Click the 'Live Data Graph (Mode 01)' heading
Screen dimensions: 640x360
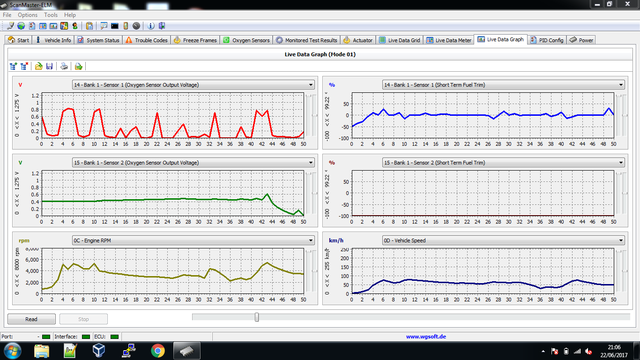320,54
